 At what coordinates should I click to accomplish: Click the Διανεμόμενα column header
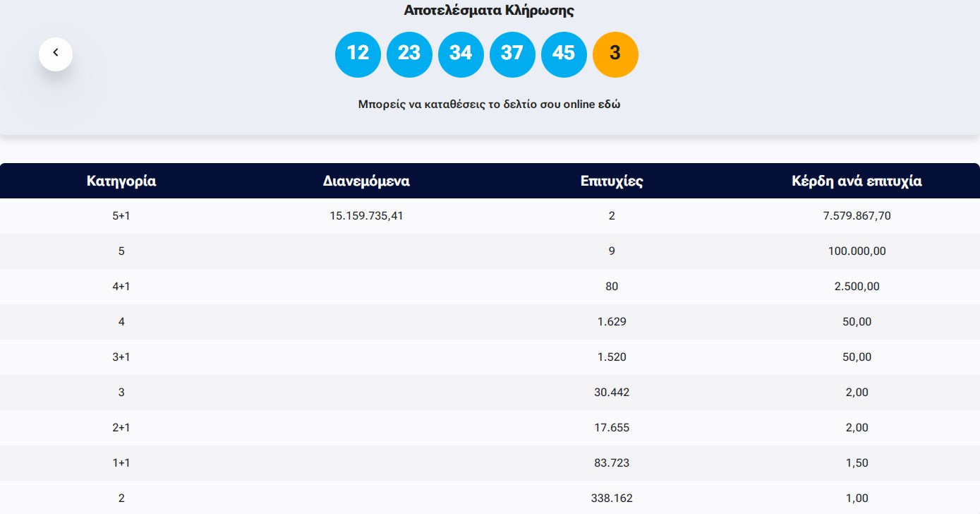[x=366, y=181]
